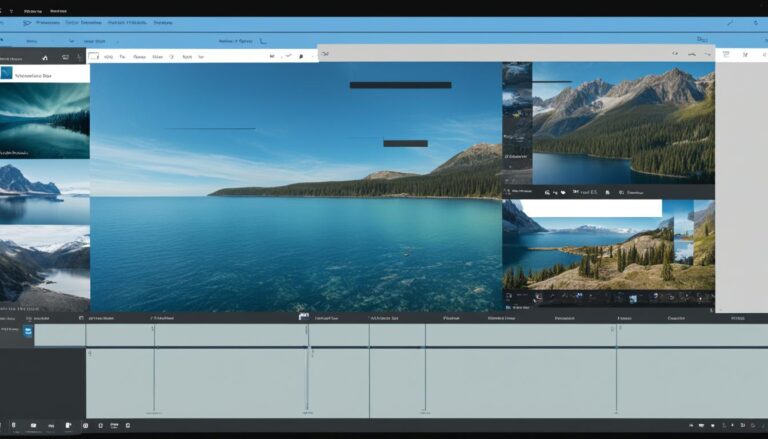The width and height of the screenshot is (768, 439).
Task: Click the cloud-shaped icon in the dark preview toolbar
Action: pos(563,193)
